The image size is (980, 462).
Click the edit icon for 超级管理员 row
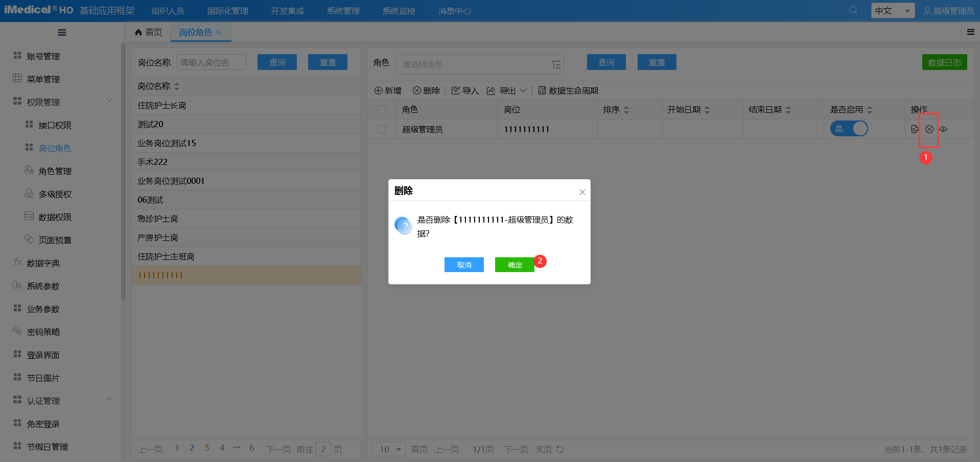(x=915, y=129)
